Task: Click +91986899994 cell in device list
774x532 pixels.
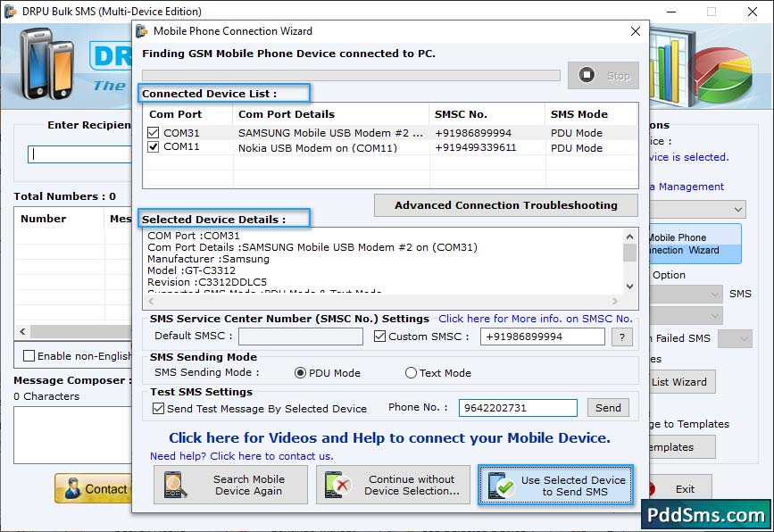Action: point(473,133)
